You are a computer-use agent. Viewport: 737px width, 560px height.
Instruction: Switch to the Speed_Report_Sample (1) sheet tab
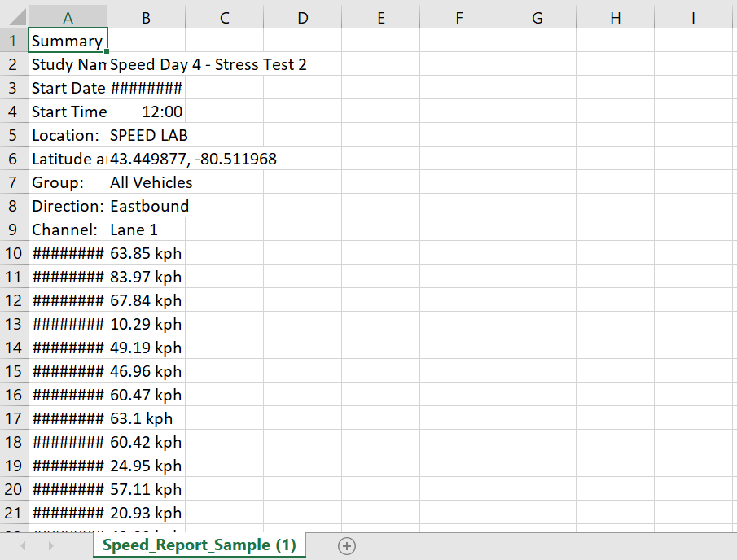point(198,545)
